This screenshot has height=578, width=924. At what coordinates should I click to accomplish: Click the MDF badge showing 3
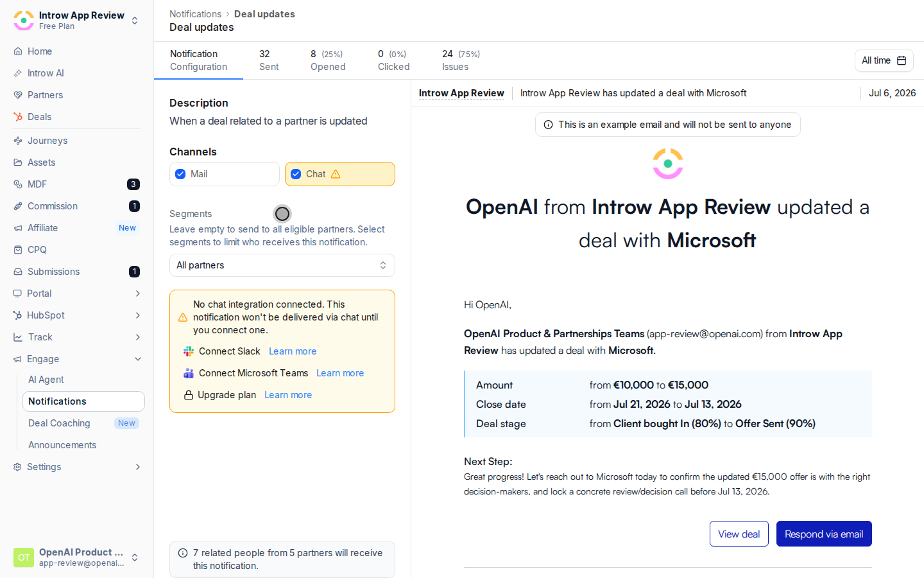[x=133, y=184]
